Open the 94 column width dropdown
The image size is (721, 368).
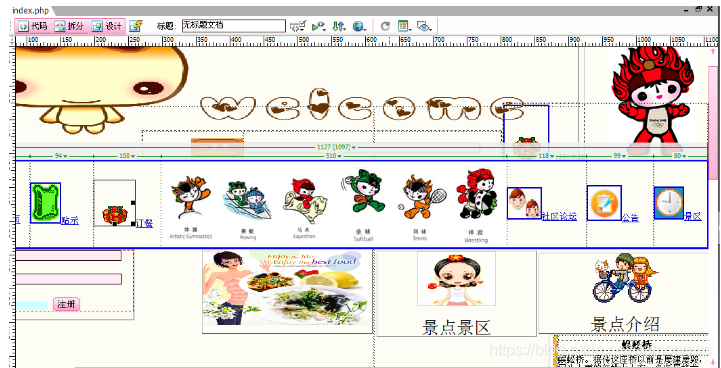point(61,156)
